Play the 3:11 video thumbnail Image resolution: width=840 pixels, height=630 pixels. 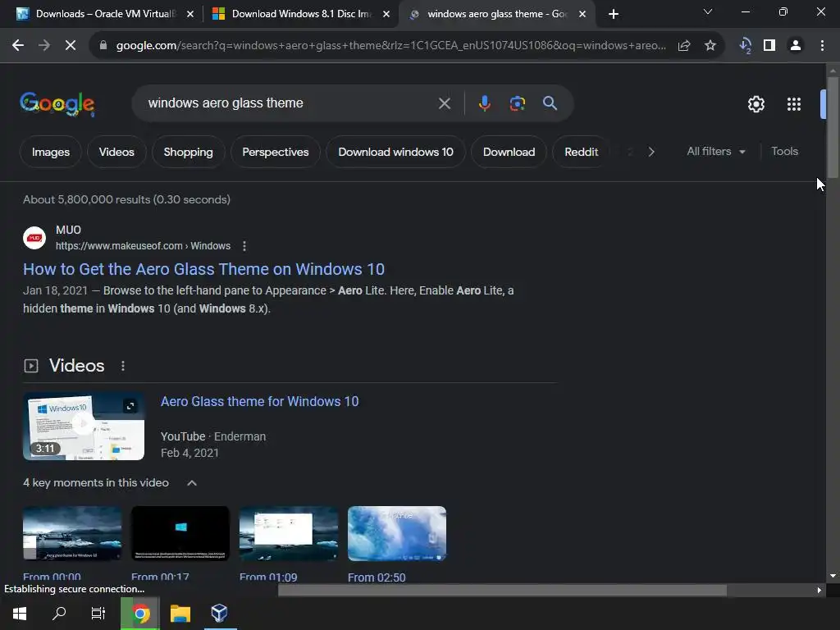click(84, 427)
